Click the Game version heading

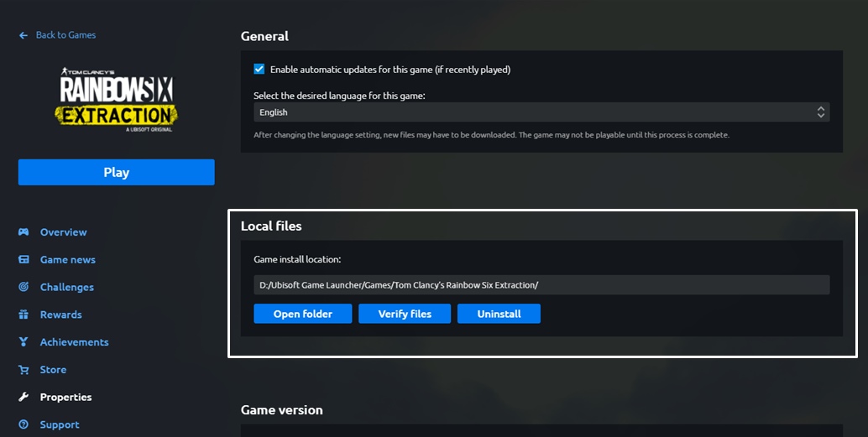282,410
